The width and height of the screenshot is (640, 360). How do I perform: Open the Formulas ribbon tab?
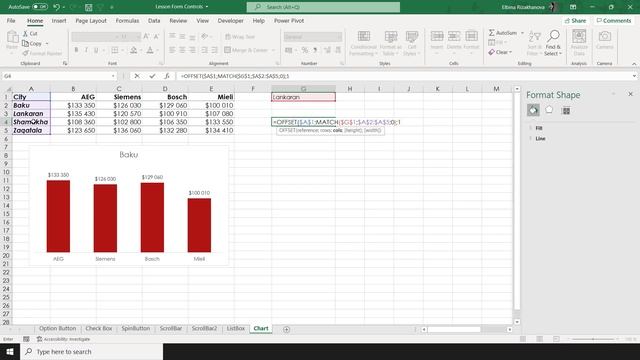click(127, 20)
